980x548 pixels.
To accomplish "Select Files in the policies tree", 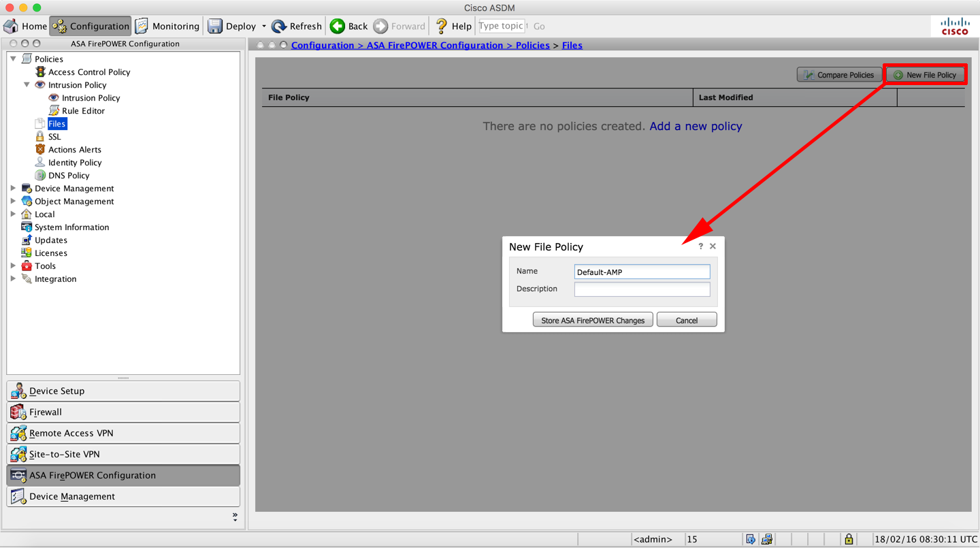I will tap(56, 123).
